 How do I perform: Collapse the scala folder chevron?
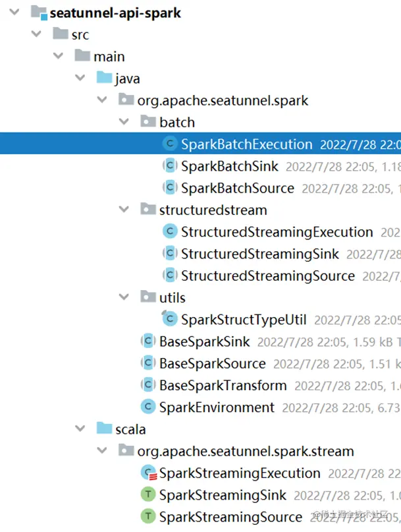80,429
